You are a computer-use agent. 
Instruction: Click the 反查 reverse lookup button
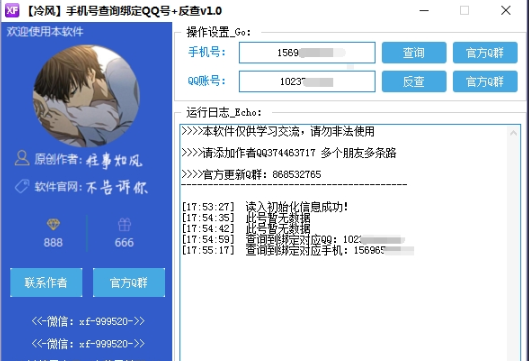[414, 81]
